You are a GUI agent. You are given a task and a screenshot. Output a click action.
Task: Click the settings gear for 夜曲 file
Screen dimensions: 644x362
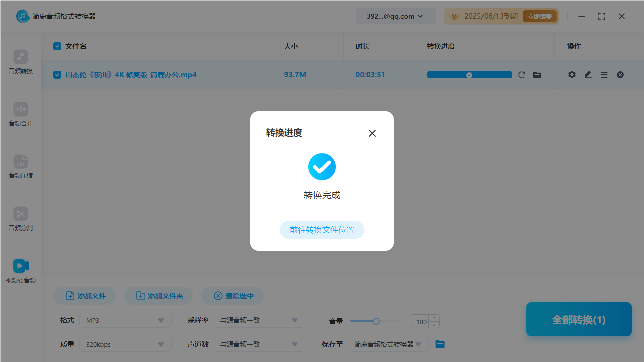click(x=572, y=74)
